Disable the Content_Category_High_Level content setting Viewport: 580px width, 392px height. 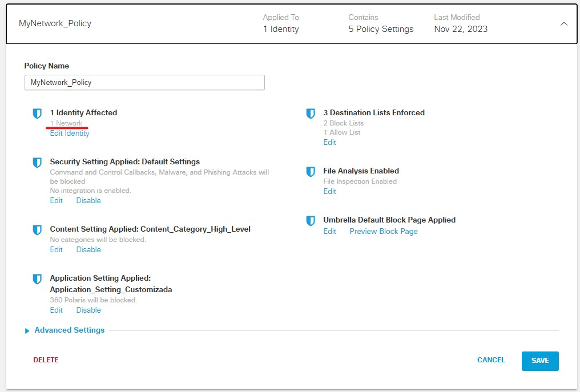point(88,249)
